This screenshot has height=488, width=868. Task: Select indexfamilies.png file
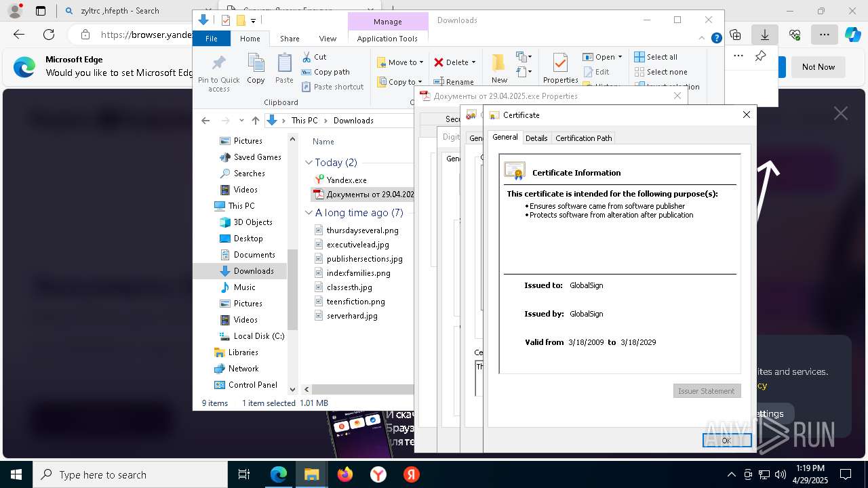click(x=352, y=272)
